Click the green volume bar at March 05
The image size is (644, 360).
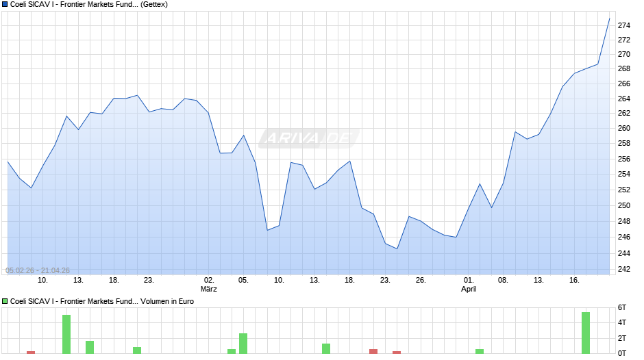[243, 344]
